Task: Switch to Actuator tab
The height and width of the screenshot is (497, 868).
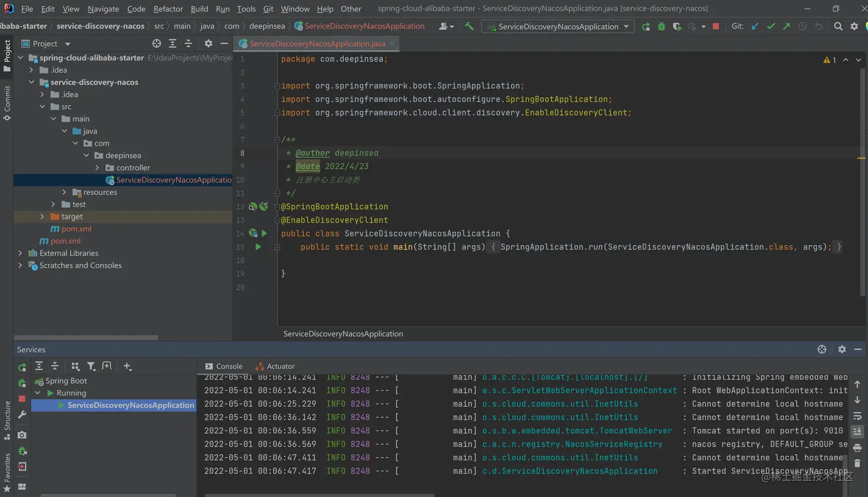Action: point(275,366)
